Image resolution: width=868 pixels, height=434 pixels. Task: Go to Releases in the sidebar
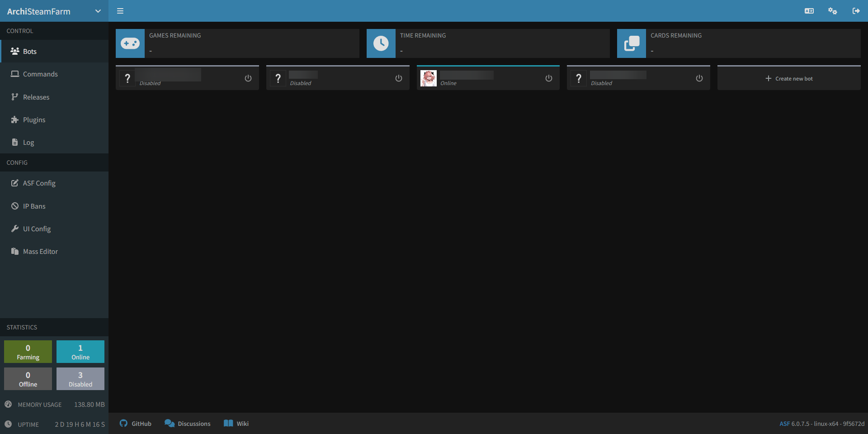click(x=54, y=97)
